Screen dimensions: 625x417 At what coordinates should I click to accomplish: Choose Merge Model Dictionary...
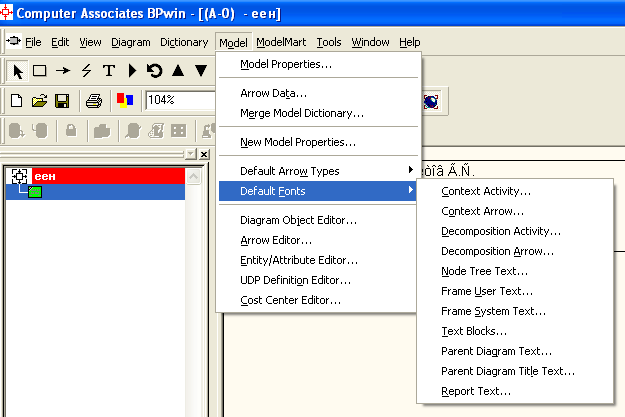click(x=318, y=113)
